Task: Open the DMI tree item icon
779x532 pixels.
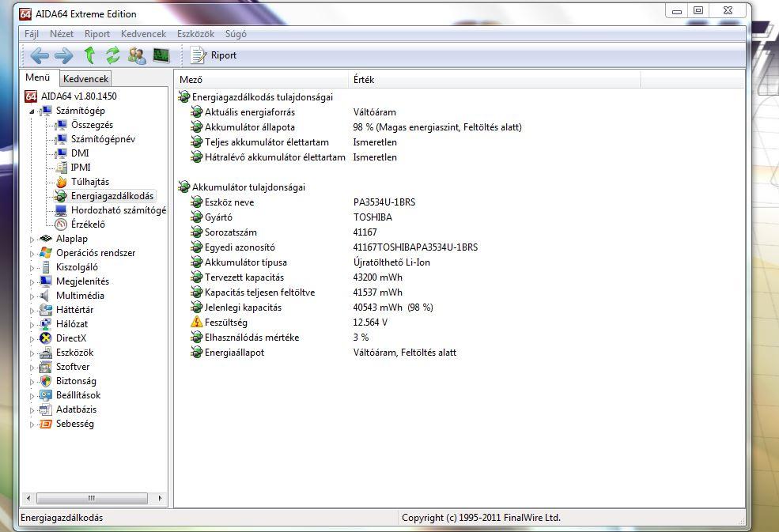Action: point(61,153)
